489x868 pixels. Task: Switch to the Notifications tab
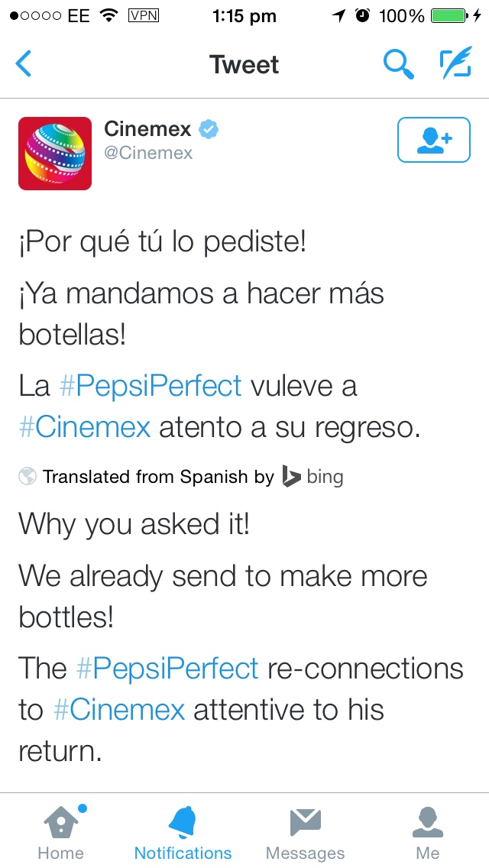(x=183, y=833)
